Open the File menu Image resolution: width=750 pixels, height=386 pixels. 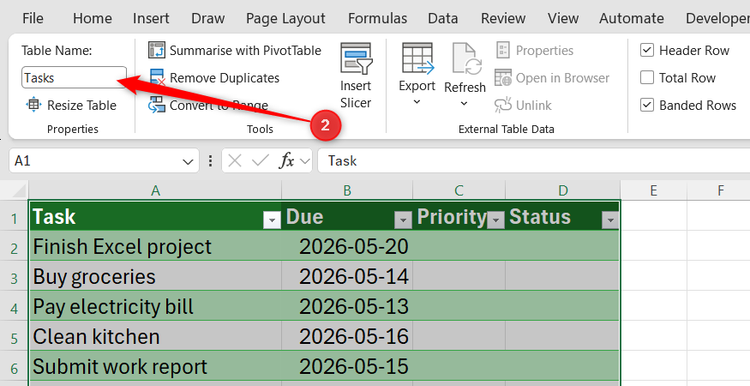pyautogui.click(x=33, y=18)
